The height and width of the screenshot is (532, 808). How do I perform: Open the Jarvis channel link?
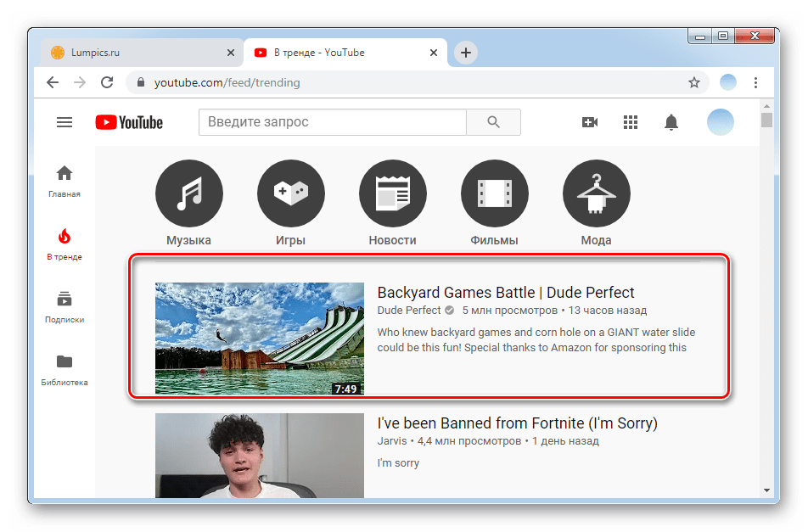pos(391,441)
